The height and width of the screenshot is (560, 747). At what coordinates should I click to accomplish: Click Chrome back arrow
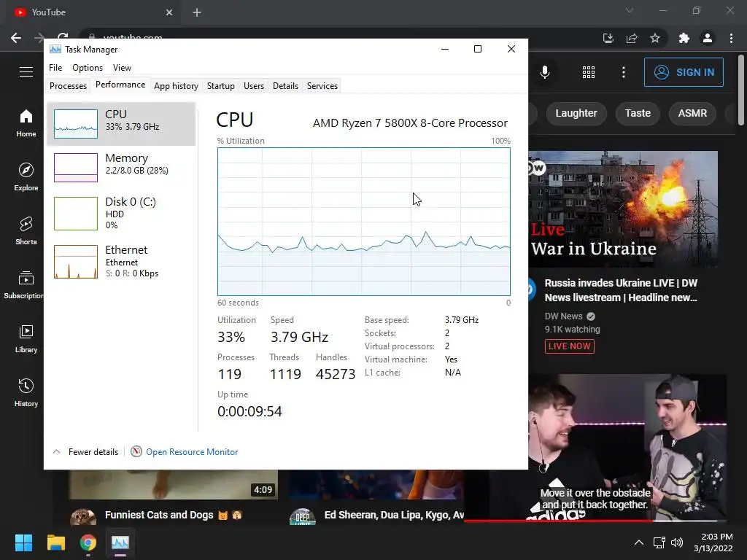16,38
